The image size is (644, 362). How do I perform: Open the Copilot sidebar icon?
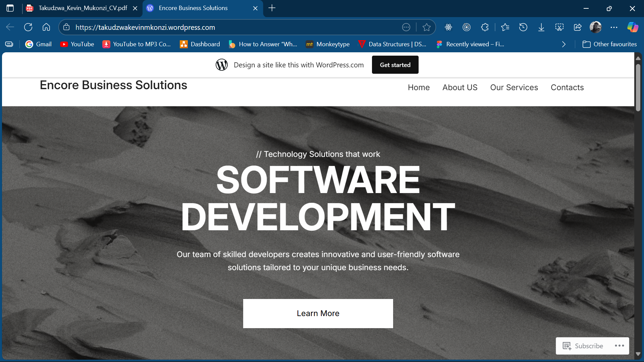tap(633, 27)
